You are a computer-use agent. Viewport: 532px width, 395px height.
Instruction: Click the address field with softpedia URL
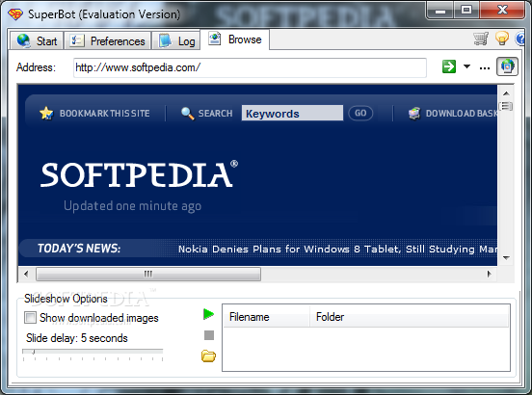pyautogui.click(x=250, y=67)
